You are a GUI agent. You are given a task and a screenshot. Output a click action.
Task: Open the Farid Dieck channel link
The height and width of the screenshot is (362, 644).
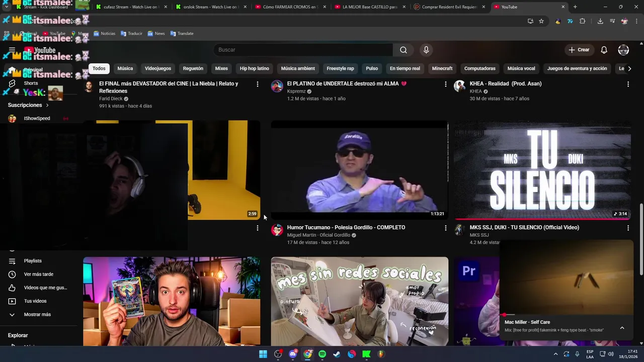(111, 99)
